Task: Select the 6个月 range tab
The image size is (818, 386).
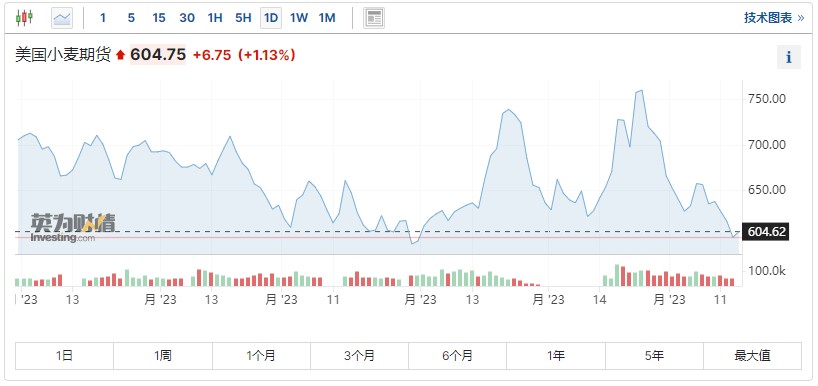Action: point(458,356)
